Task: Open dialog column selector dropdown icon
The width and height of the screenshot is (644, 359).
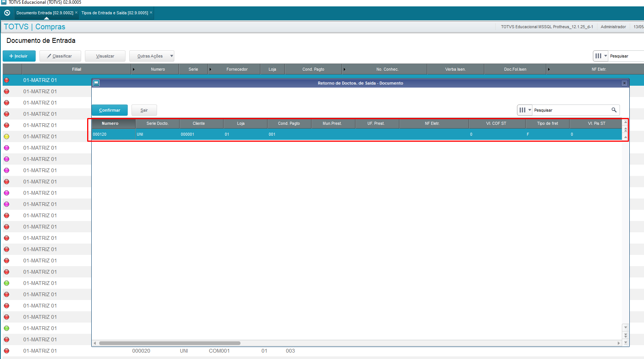Action: click(525, 110)
